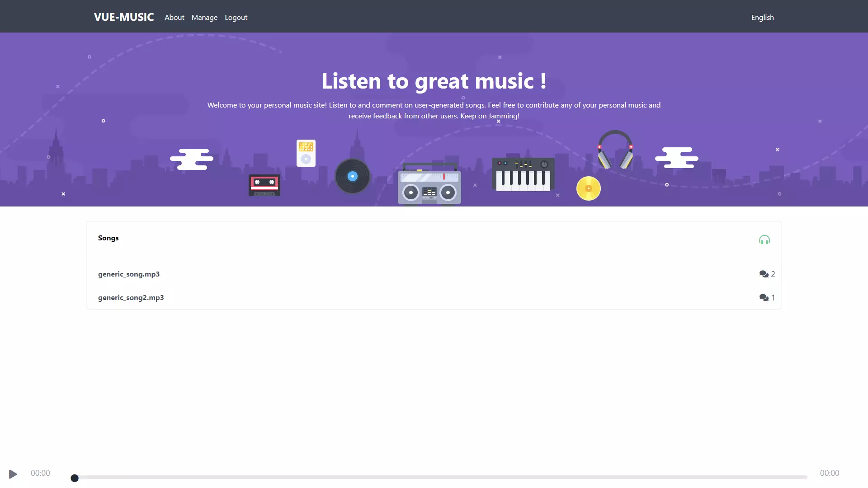Click the comment icon next to generic_song.mp3
The height and width of the screenshot is (488, 868).
764,273
